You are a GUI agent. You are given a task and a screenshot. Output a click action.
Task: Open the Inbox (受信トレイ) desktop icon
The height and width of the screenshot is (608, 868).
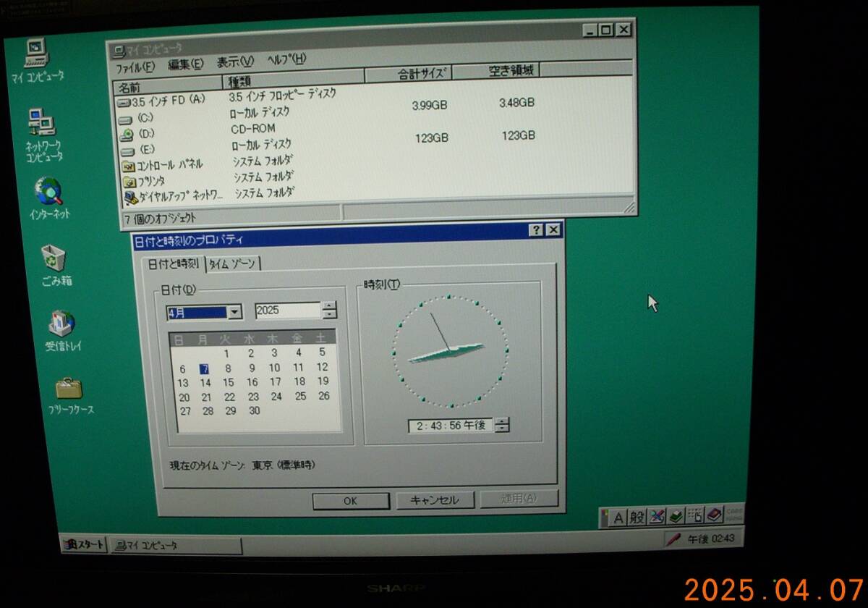tap(62, 332)
